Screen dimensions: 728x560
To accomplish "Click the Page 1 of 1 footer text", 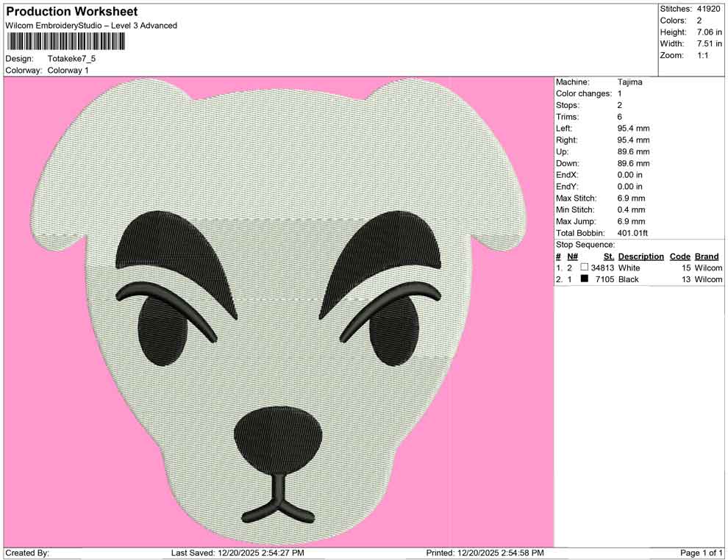I will [x=702, y=553].
